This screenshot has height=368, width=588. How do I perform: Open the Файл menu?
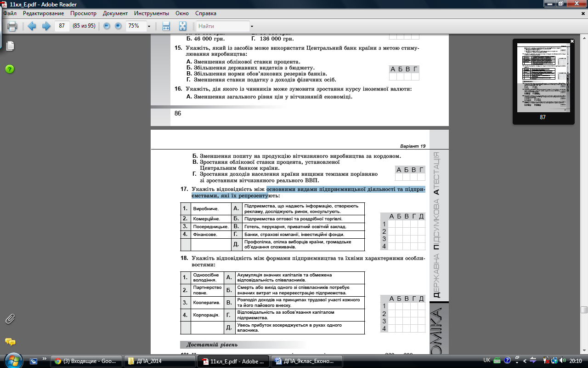click(x=10, y=14)
